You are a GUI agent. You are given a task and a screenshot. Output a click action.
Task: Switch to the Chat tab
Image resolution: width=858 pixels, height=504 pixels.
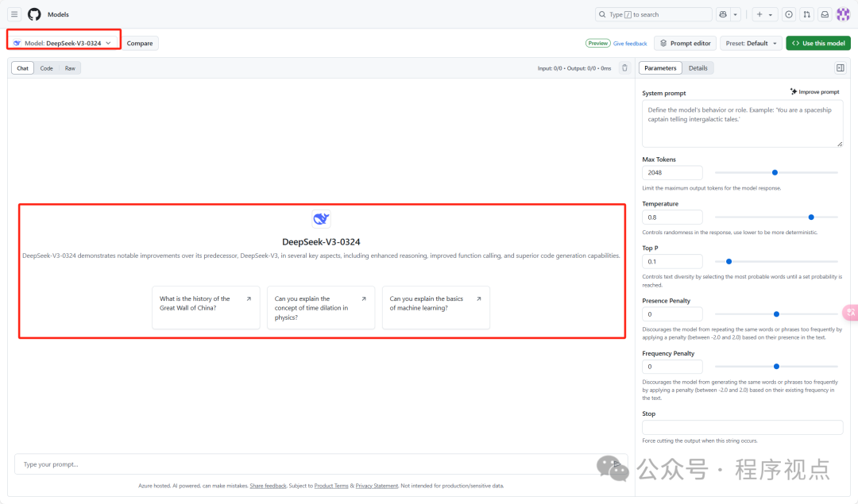click(22, 68)
